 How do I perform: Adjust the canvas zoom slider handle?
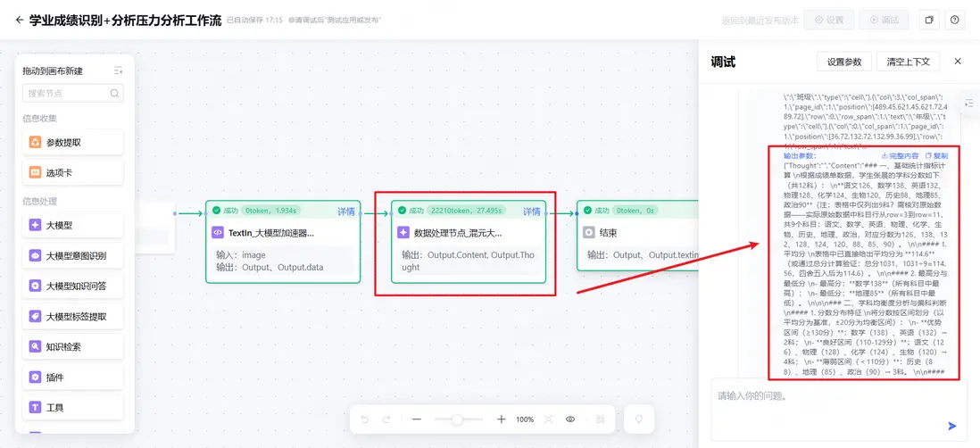pyautogui.click(x=458, y=419)
